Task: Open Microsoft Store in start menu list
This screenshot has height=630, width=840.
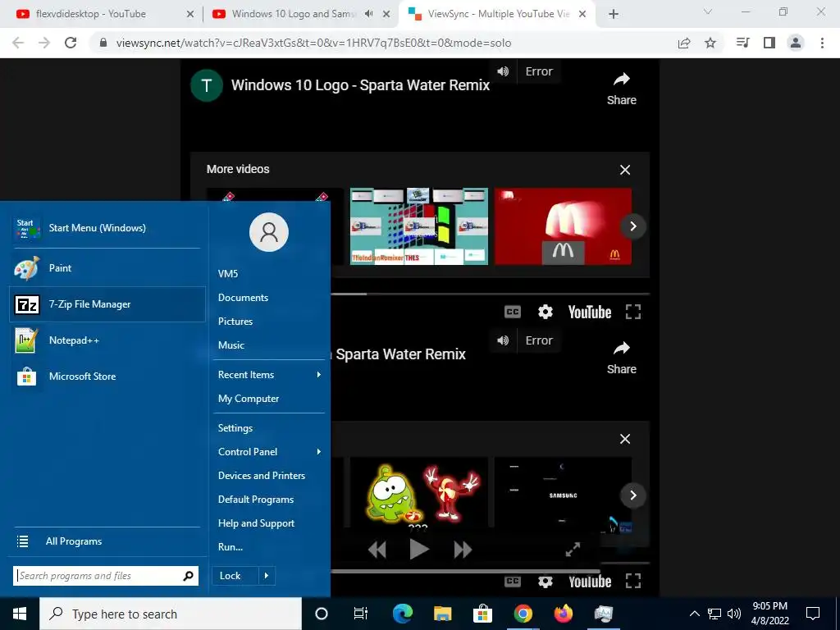Action: (x=107, y=376)
